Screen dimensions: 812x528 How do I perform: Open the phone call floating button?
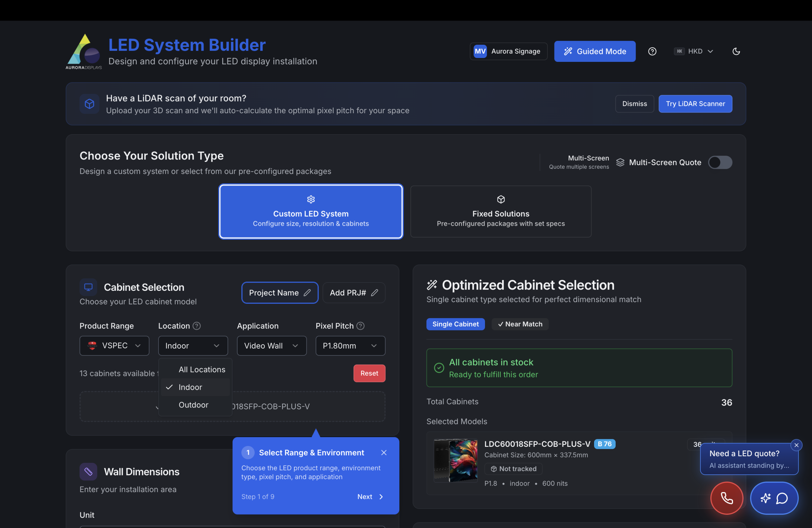726,498
